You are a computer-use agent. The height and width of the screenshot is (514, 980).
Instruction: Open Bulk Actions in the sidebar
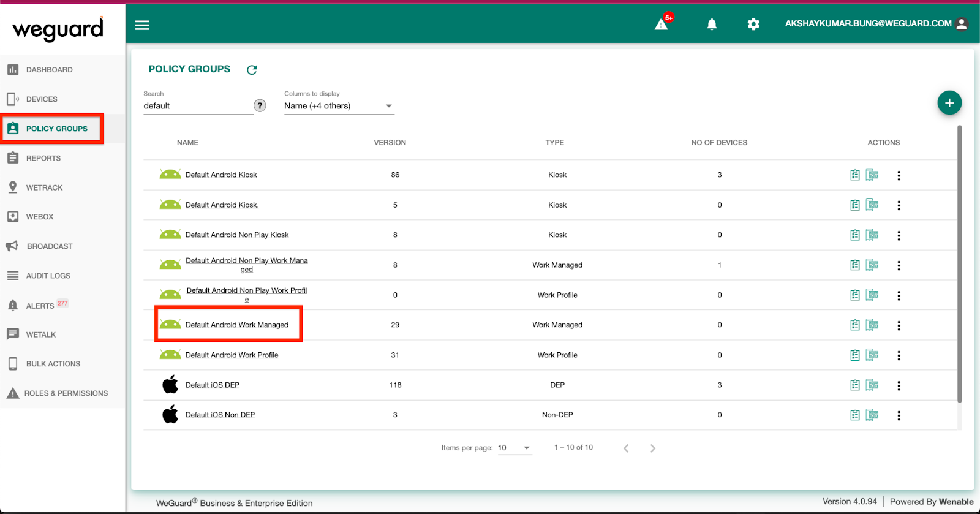[x=53, y=364]
